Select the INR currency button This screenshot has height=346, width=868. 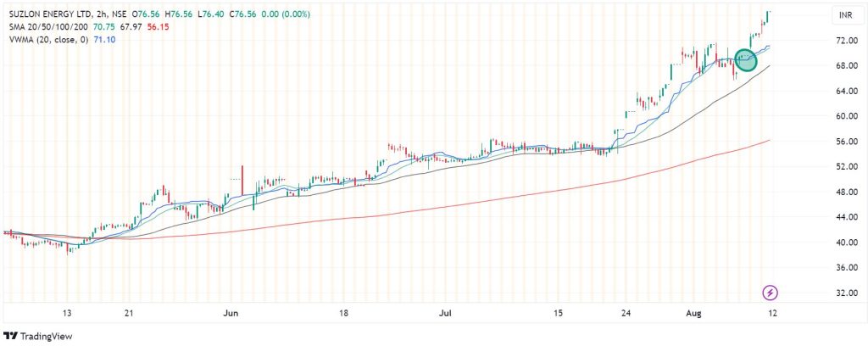846,15
